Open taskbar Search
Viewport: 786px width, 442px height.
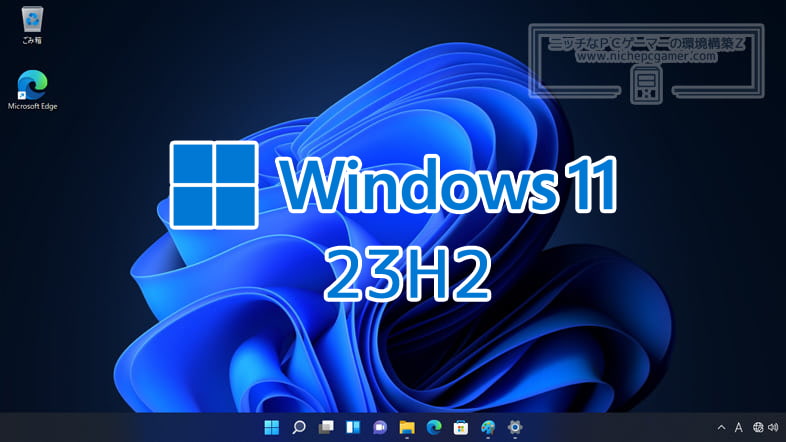pyautogui.click(x=299, y=427)
